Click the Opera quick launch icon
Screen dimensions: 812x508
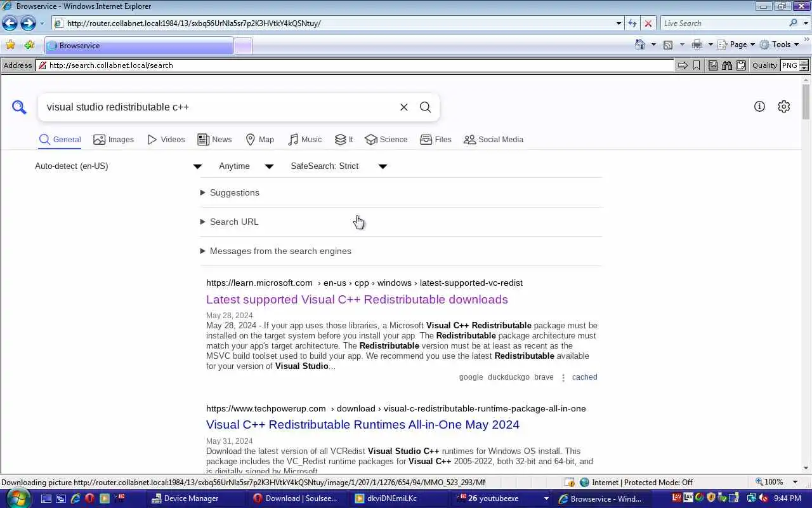click(x=89, y=498)
